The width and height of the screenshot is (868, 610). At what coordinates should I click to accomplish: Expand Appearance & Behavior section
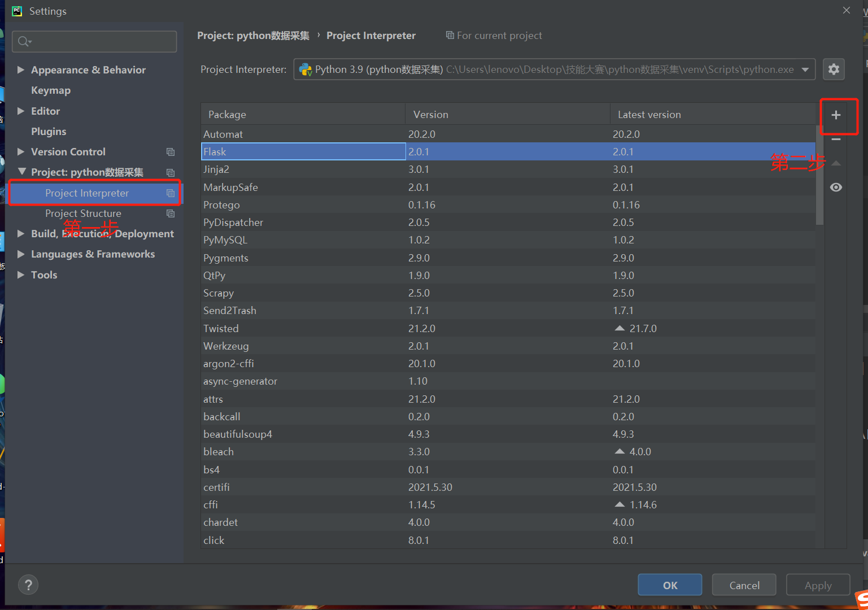pos(21,70)
